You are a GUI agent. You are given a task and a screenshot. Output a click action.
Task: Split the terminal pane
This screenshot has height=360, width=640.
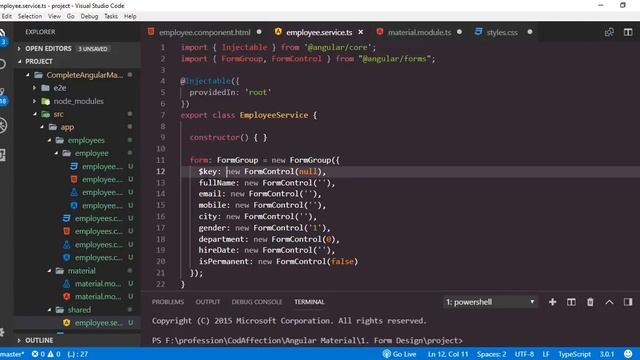point(571,302)
